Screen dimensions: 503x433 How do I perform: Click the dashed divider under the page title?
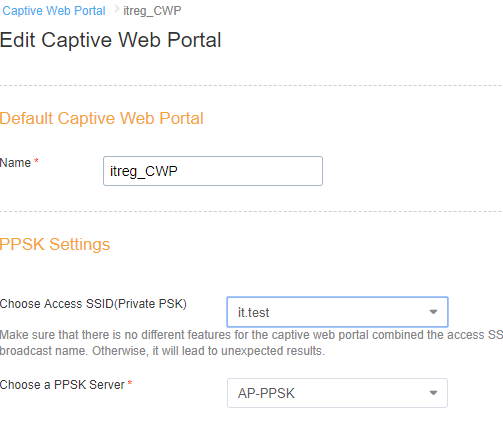[x=251, y=86]
